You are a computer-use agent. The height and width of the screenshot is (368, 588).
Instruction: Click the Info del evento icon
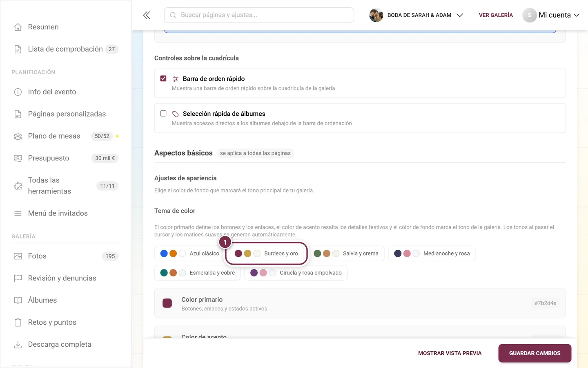(18, 92)
